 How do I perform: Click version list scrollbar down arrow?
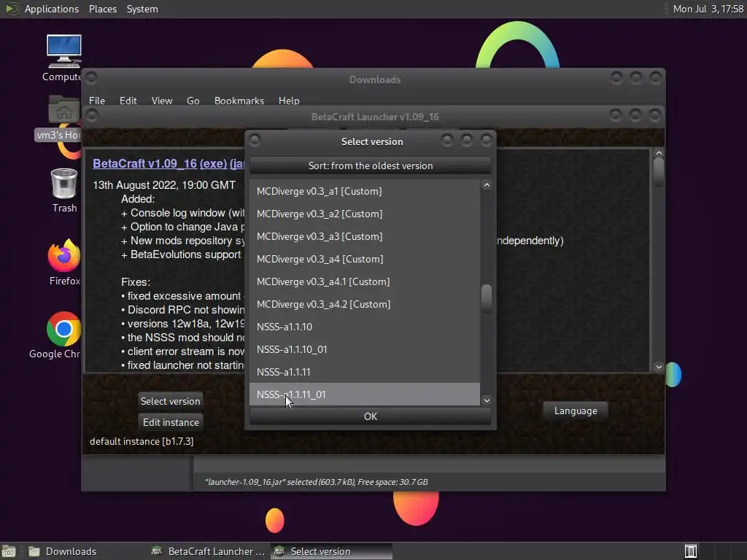pyautogui.click(x=487, y=400)
